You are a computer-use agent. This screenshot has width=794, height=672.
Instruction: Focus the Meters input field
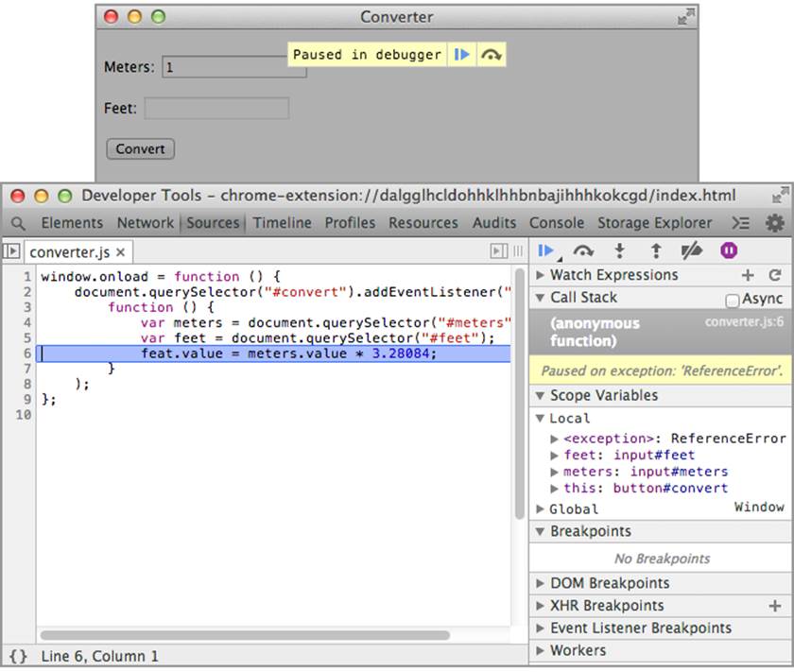(234, 67)
